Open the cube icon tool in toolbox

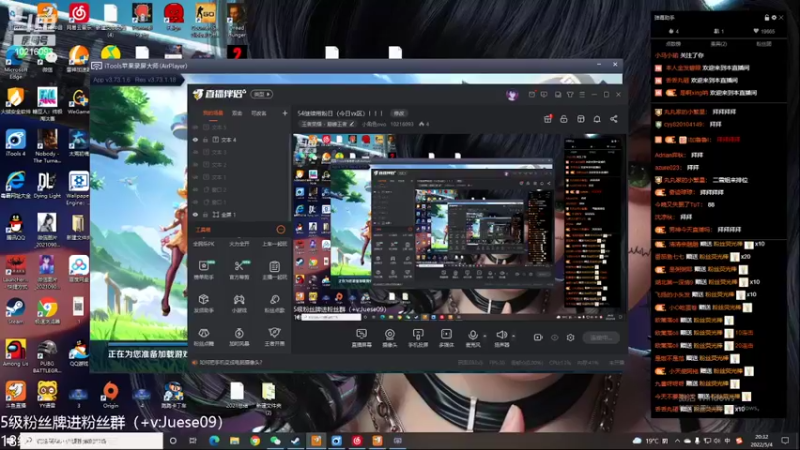pos(204,303)
